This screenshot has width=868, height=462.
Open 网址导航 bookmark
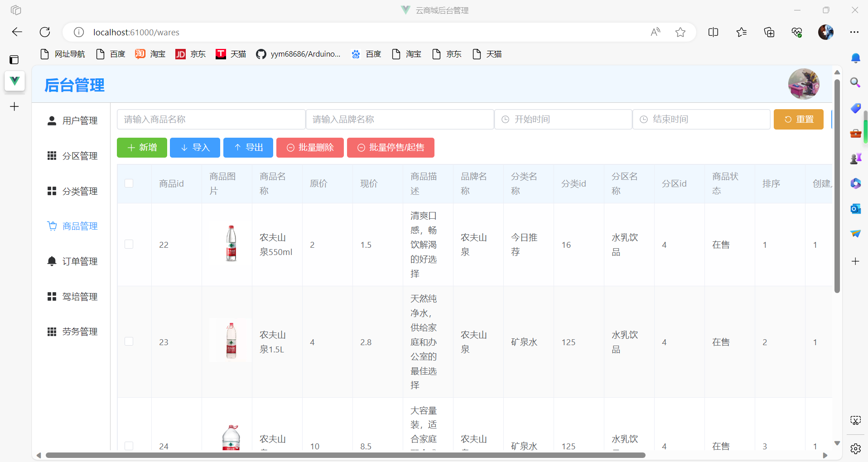(x=63, y=54)
